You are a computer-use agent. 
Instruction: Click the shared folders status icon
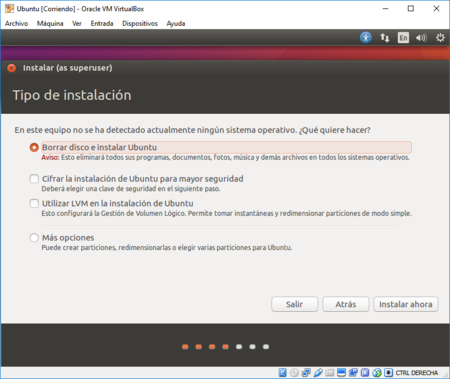coord(329,373)
